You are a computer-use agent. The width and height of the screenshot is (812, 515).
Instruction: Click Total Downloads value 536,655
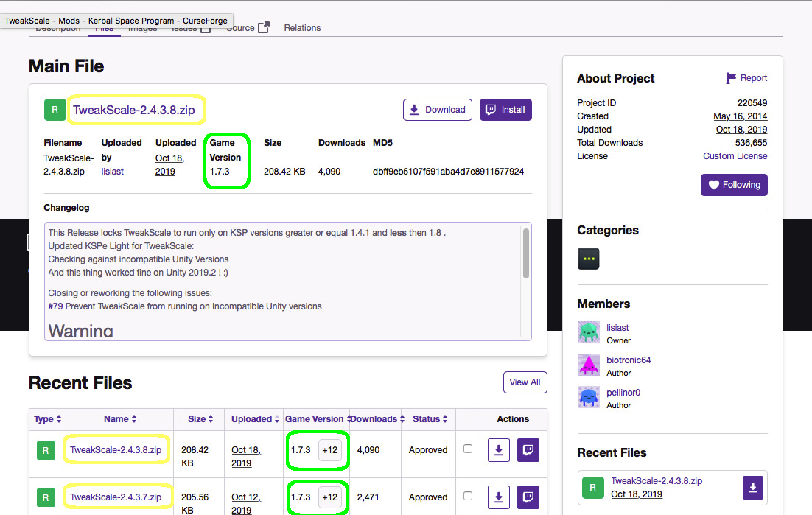point(752,143)
